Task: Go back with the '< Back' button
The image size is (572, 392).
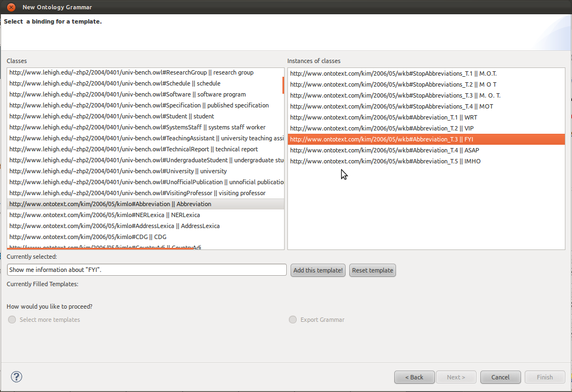Action: pos(414,377)
